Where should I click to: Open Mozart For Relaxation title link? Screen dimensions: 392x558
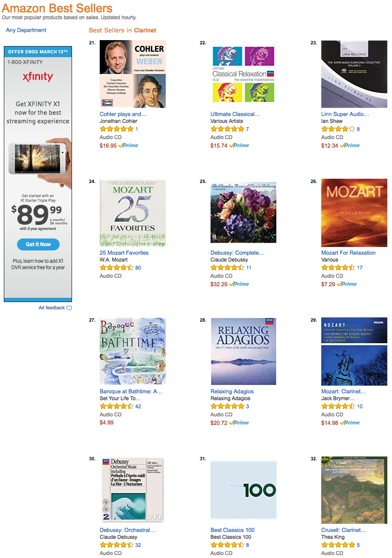(349, 253)
